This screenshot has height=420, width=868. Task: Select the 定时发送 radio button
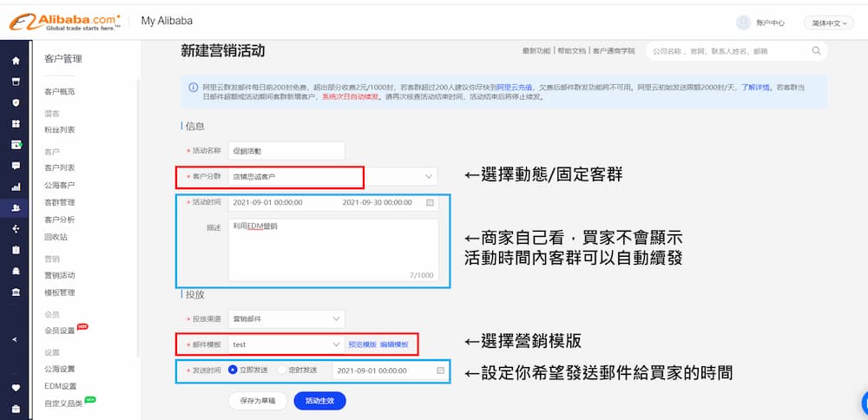[282, 371]
